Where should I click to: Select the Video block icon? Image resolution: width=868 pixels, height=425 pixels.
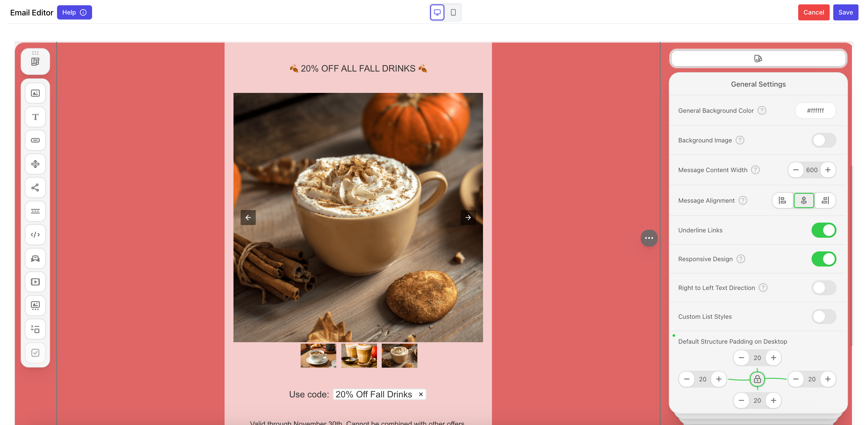click(x=35, y=282)
